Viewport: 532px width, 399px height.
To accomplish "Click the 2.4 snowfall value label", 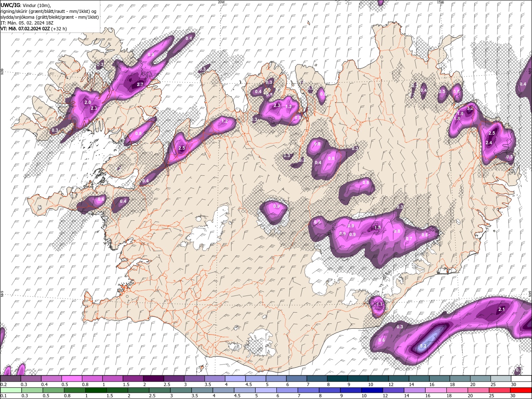I will tap(489, 143).
